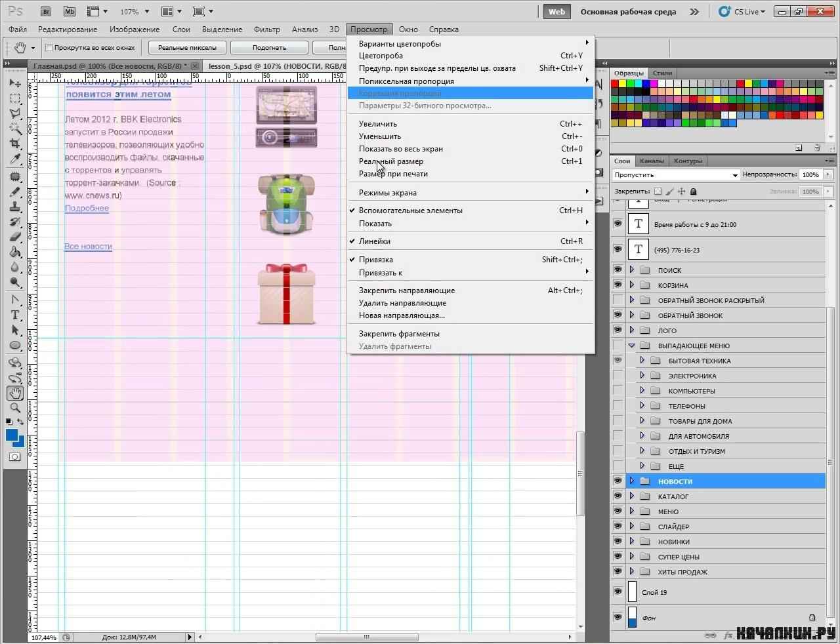The image size is (840, 644).
Task: Select the Zoom magnifier tool
Action: point(15,408)
